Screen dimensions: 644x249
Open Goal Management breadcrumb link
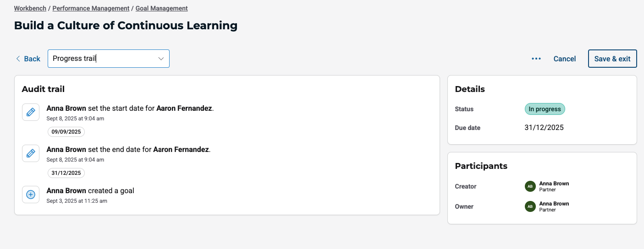coord(161,8)
